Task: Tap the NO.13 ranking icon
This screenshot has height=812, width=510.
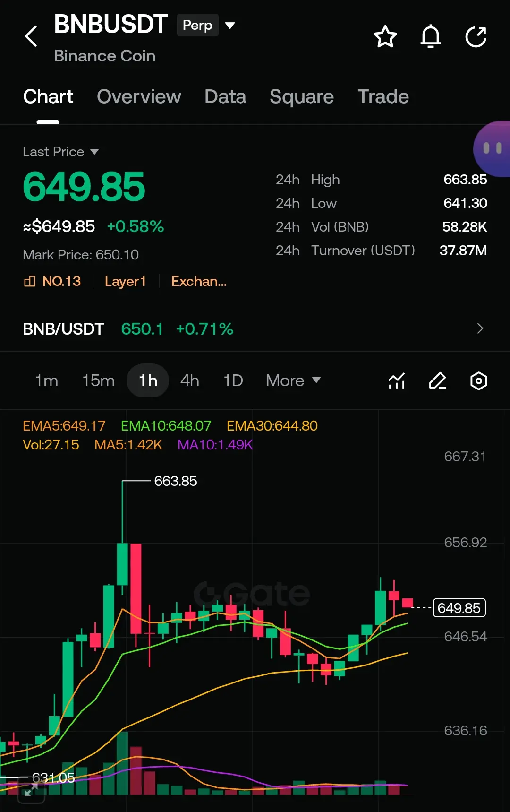Action: [29, 282]
